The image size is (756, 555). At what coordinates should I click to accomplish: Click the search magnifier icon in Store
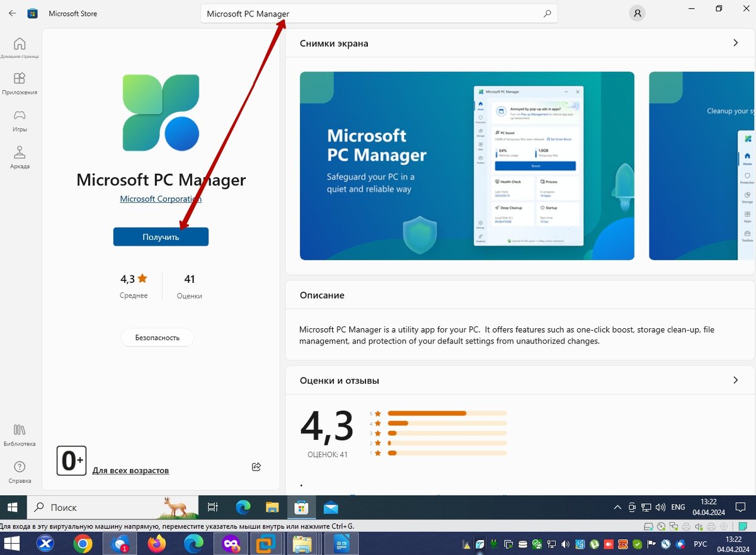point(547,13)
